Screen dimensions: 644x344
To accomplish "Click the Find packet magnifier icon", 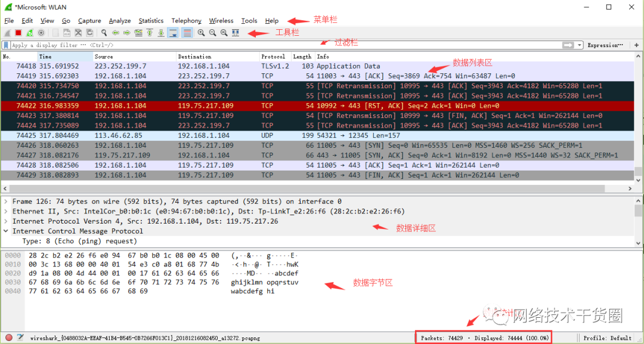I will tap(103, 33).
